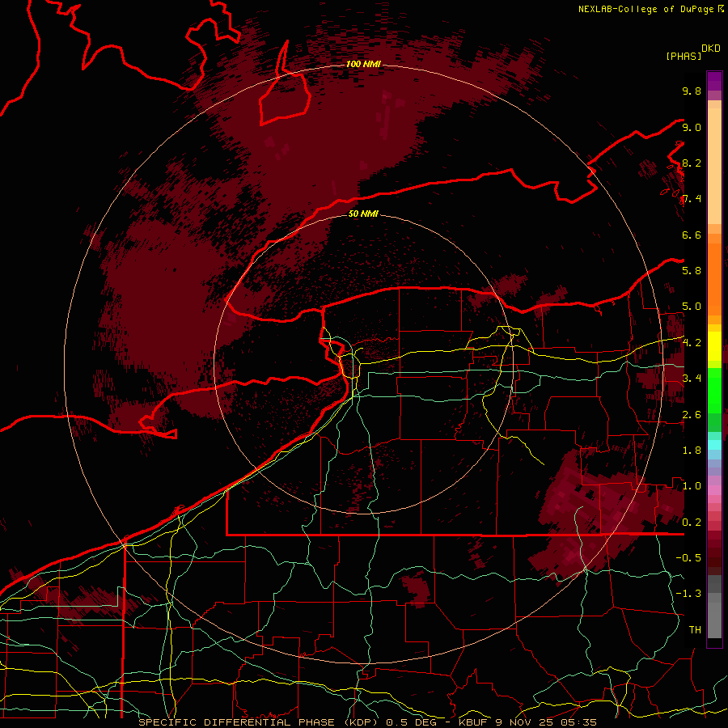Click the yellow color bar segment
728x728 pixels.
[x=714, y=346]
